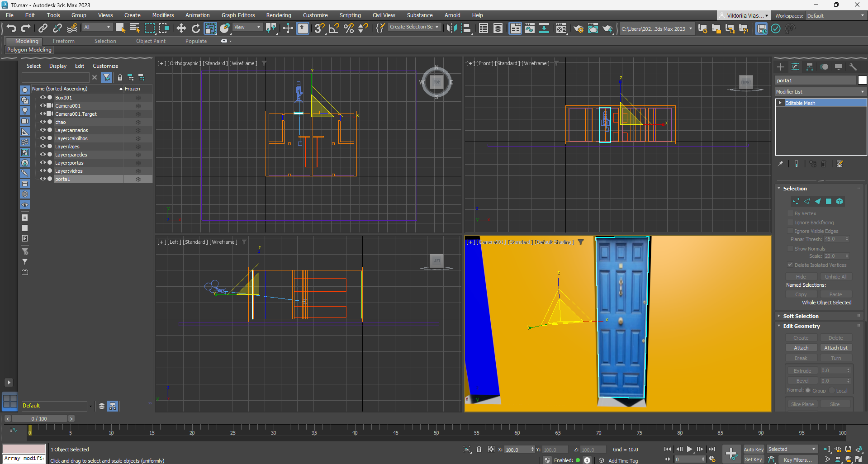The width and height of the screenshot is (868, 464).
Task: Hide the Box001 object via eye icon
Action: [x=43, y=98]
